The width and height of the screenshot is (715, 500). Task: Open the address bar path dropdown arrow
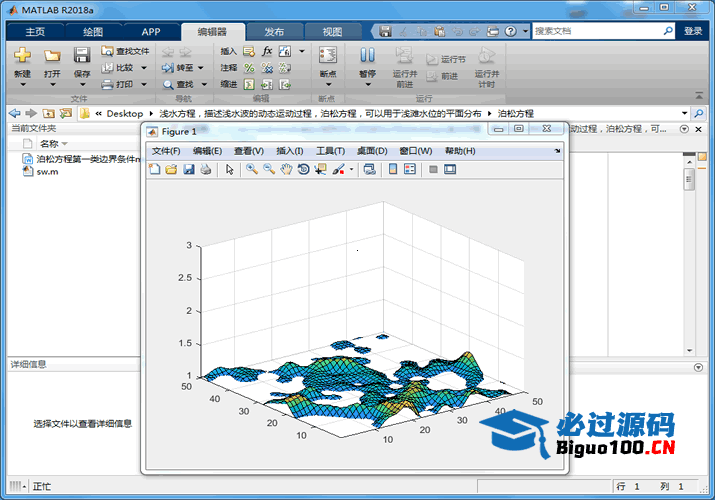pos(684,113)
